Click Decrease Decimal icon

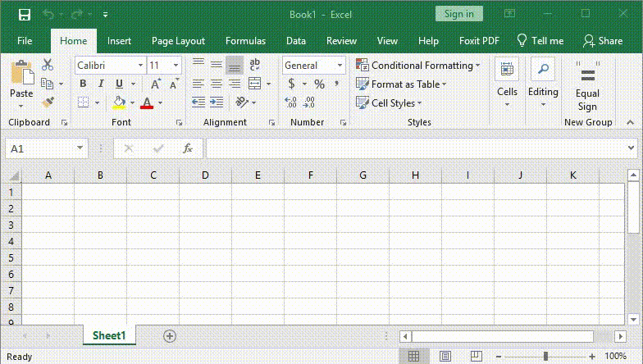(x=308, y=102)
